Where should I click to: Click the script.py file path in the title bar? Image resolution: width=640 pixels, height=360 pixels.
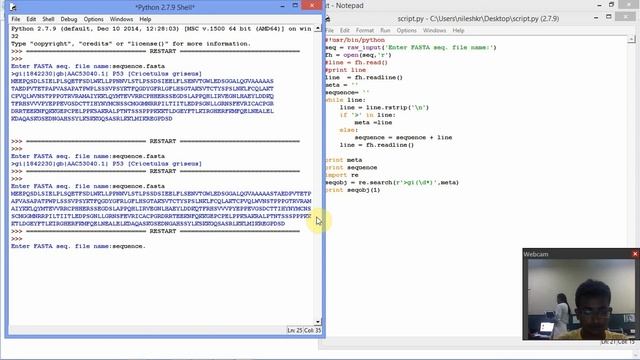point(478,19)
